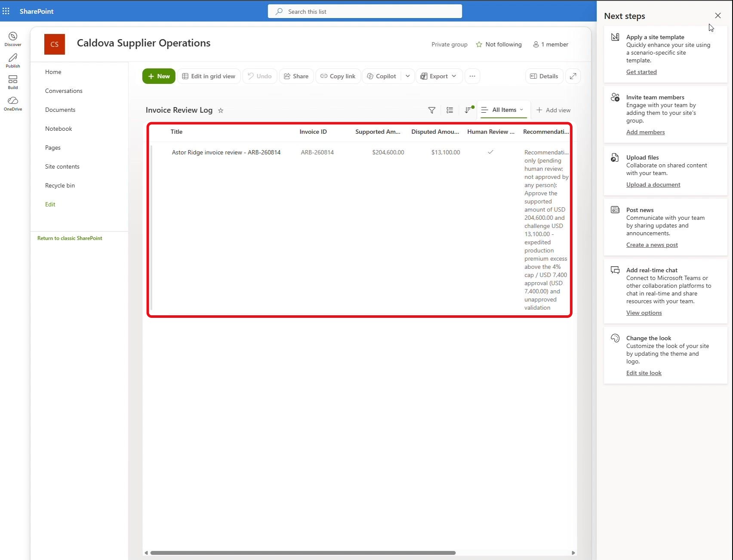This screenshot has height=560, width=733.
Task: Toggle Not following for this site
Action: tap(499, 44)
